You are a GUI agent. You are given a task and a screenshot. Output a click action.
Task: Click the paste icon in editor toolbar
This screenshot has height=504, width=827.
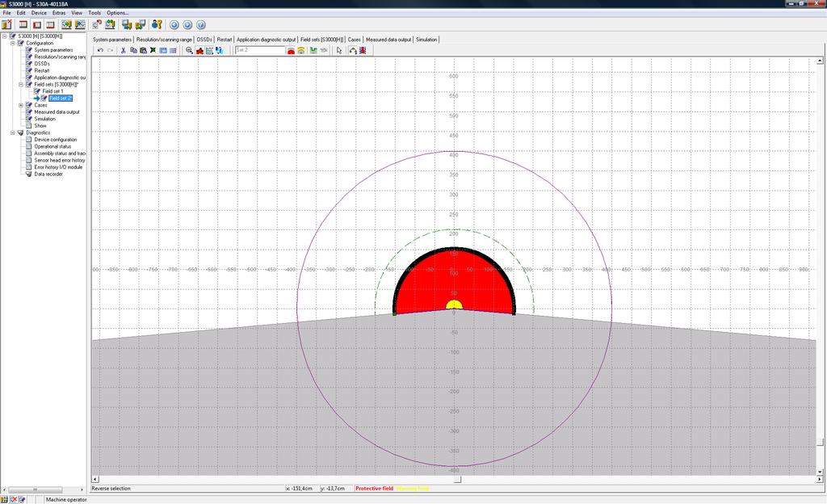point(143,51)
